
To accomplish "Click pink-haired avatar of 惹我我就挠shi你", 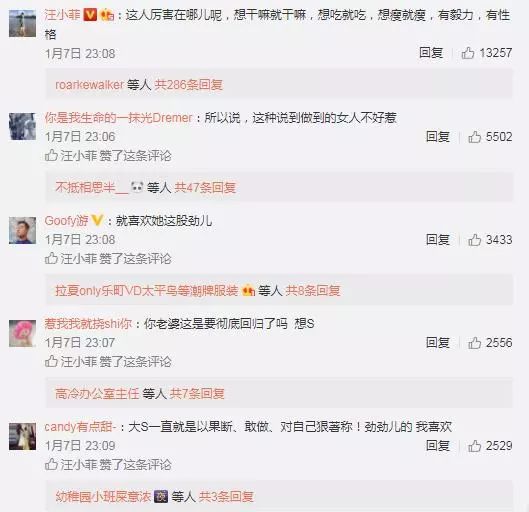I will [x=22, y=334].
